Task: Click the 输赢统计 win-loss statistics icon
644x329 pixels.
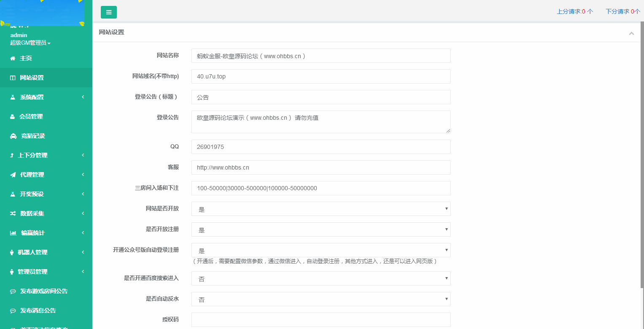Action: [x=13, y=233]
